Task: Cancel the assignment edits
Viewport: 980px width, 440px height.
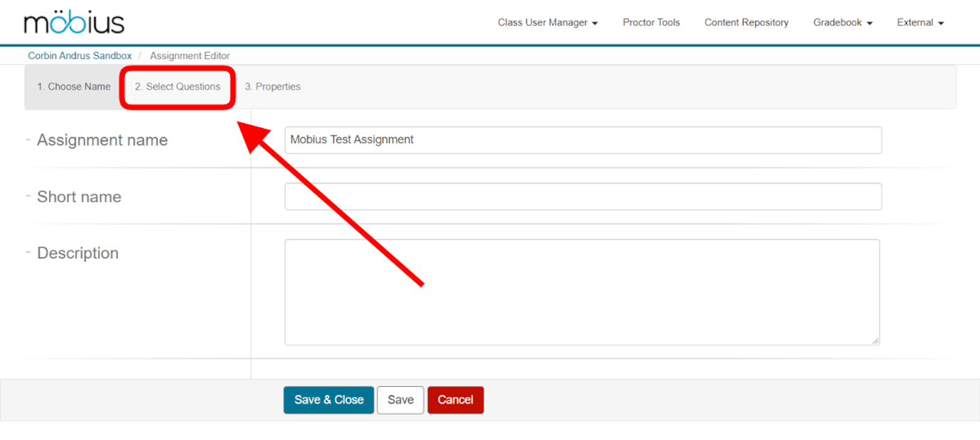Action: 455,400
